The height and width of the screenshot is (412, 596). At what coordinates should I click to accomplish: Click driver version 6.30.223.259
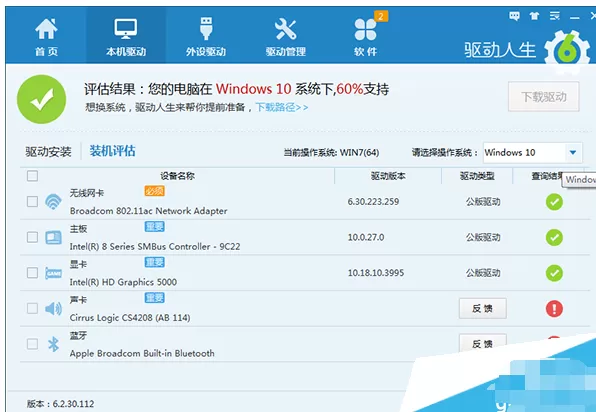click(373, 202)
